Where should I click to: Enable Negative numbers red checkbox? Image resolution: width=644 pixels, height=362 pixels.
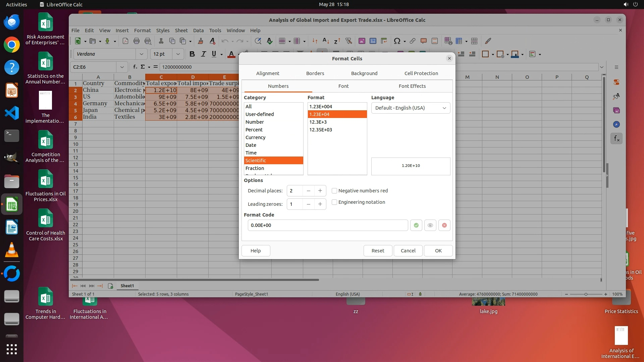334,191
